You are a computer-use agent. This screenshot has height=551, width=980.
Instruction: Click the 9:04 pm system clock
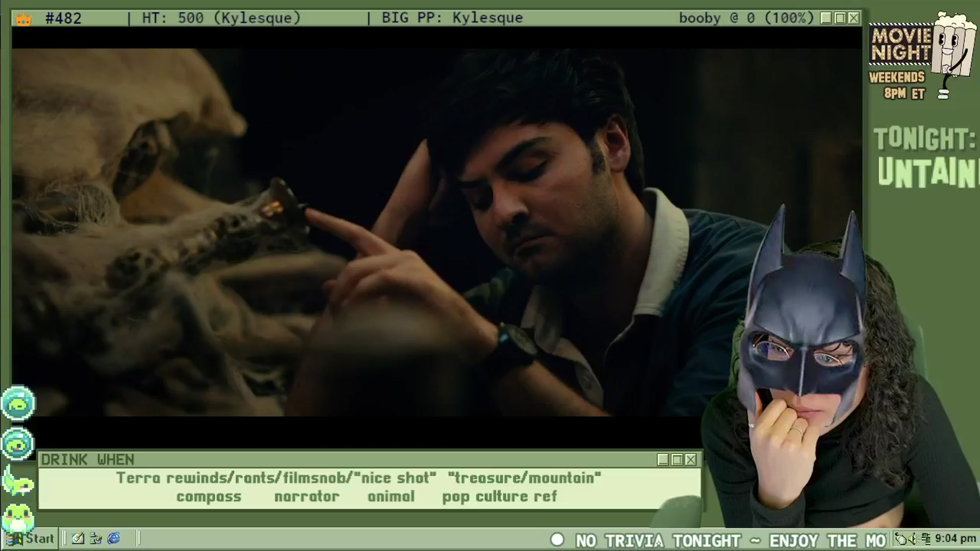click(955, 539)
